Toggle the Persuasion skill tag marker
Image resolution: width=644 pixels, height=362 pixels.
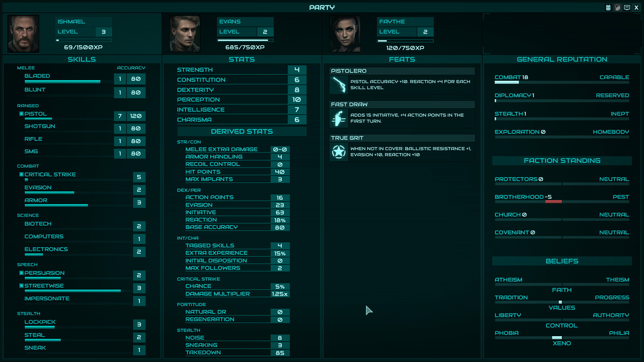tap(20, 273)
